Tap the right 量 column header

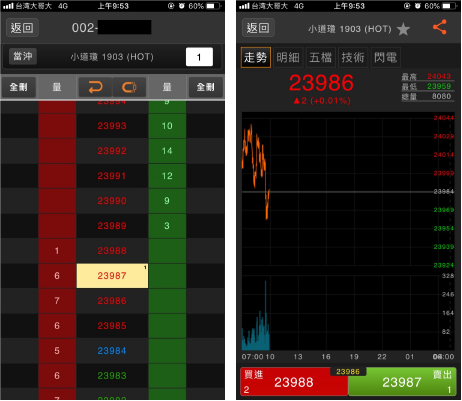167,87
